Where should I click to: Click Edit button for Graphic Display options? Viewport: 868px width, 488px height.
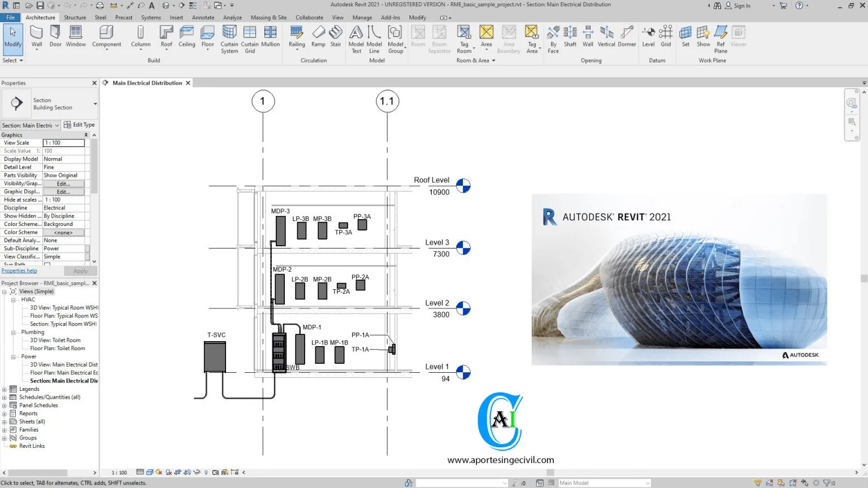tap(63, 192)
